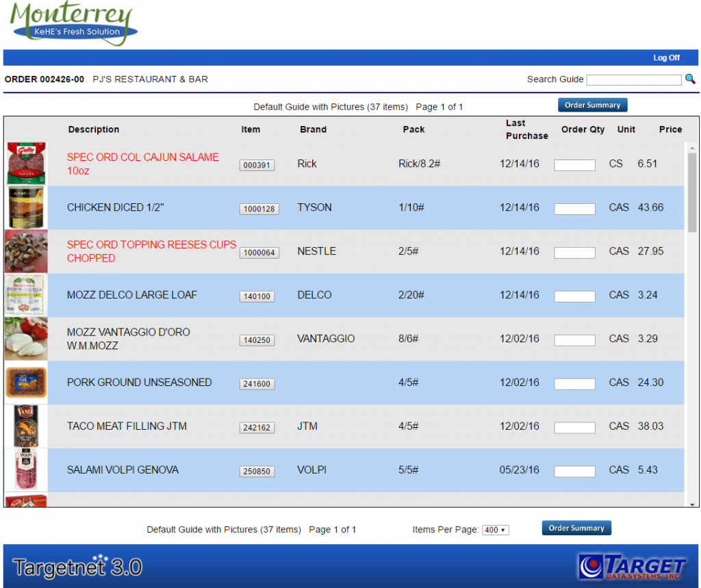The height and width of the screenshot is (588, 701).
Task: Click Order Qty field for MOZZ DELCO LARGE LOAF
Action: 574,296
